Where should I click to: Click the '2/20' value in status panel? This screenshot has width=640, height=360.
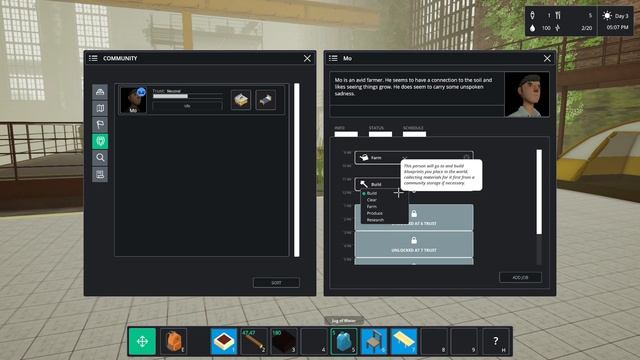(x=587, y=28)
